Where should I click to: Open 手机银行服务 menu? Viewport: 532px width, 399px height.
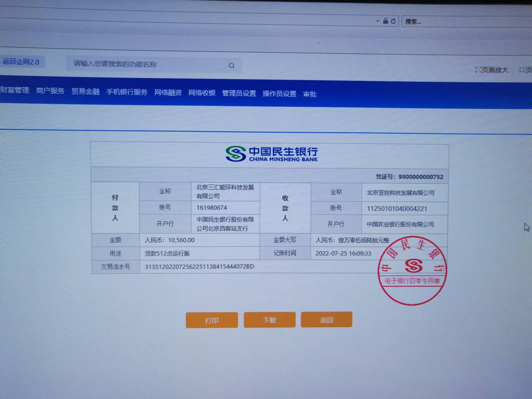pyautogui.click(x=127, y=92)
